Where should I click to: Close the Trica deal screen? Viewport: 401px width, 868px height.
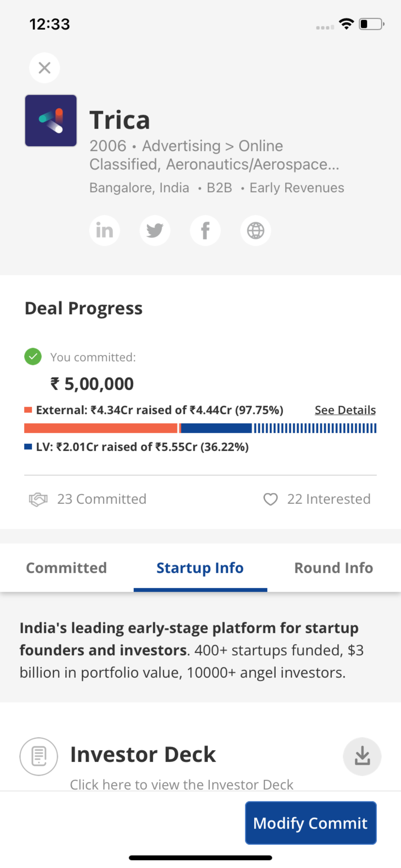tap(45, 68)
